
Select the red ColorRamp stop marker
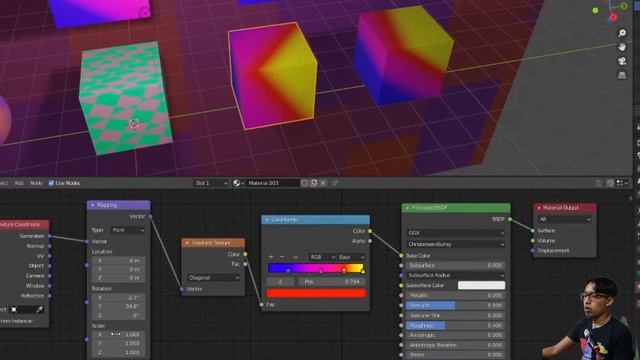tap(344, 271)
